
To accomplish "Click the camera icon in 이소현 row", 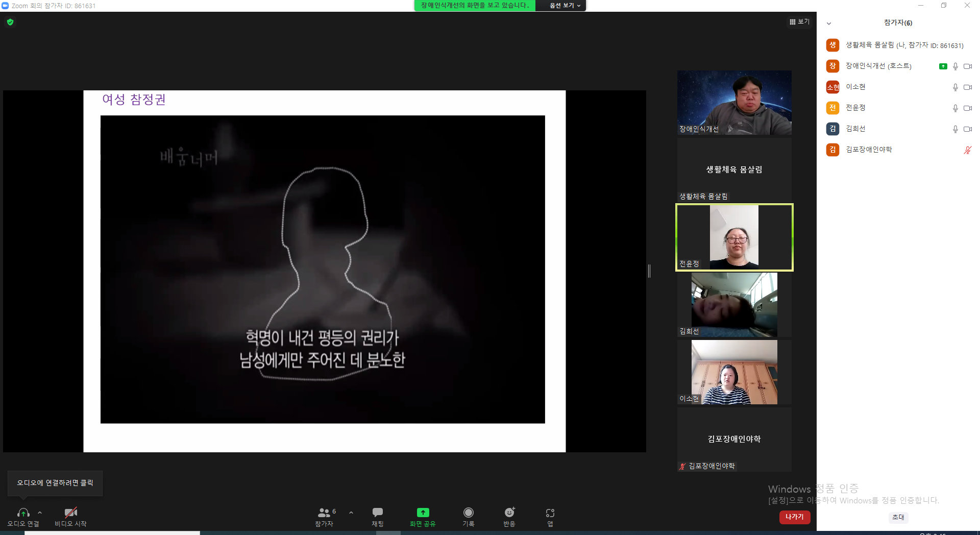I will pos(968,87).
